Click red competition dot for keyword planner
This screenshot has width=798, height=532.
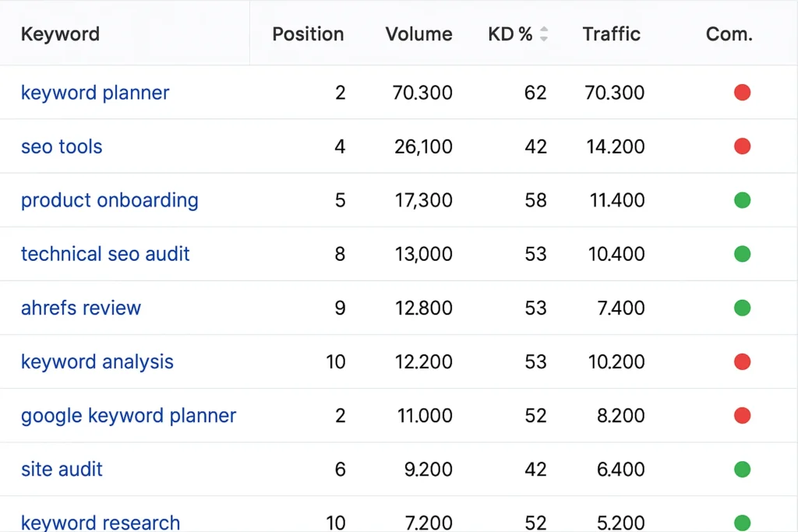(x=742, y=93)
